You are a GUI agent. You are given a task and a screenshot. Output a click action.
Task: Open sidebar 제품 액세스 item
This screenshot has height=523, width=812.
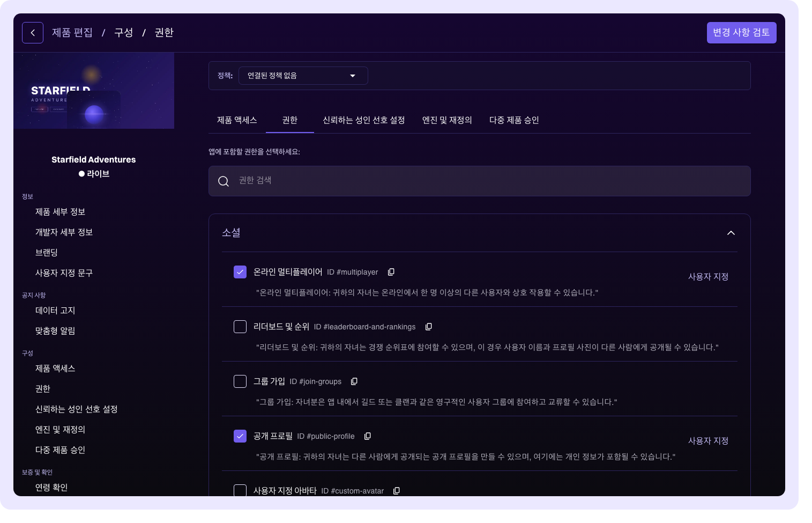tap(55, 369)
